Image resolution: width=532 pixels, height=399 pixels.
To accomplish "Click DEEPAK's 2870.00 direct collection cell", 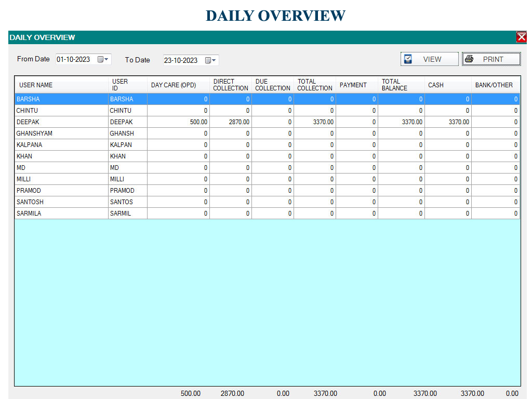I will (x=231, y=122).
